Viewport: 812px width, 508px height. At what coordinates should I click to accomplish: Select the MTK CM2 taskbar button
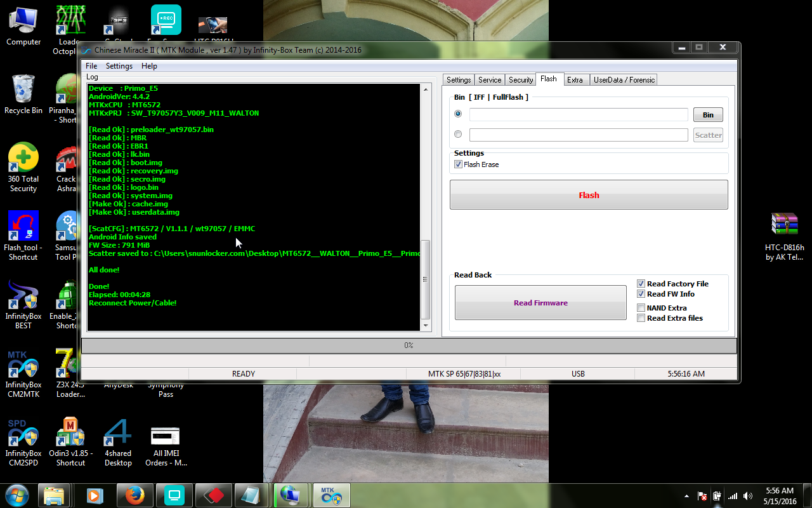331,495
